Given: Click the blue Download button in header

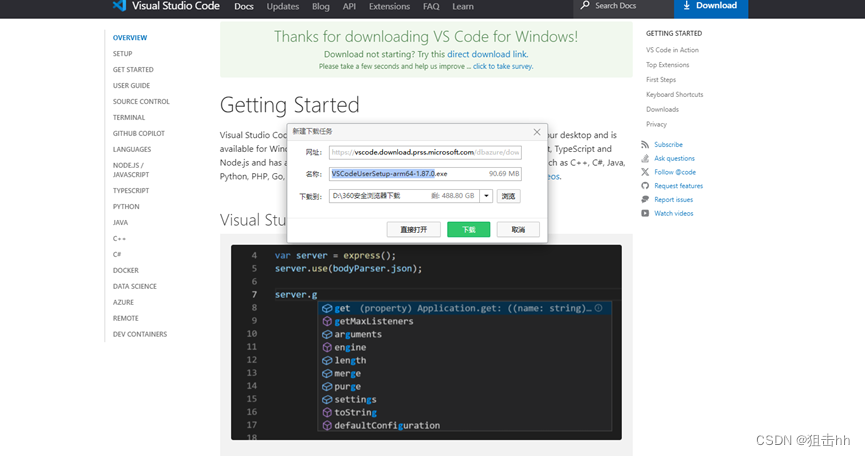Looking at the screenshot, I should click(711, 7).
